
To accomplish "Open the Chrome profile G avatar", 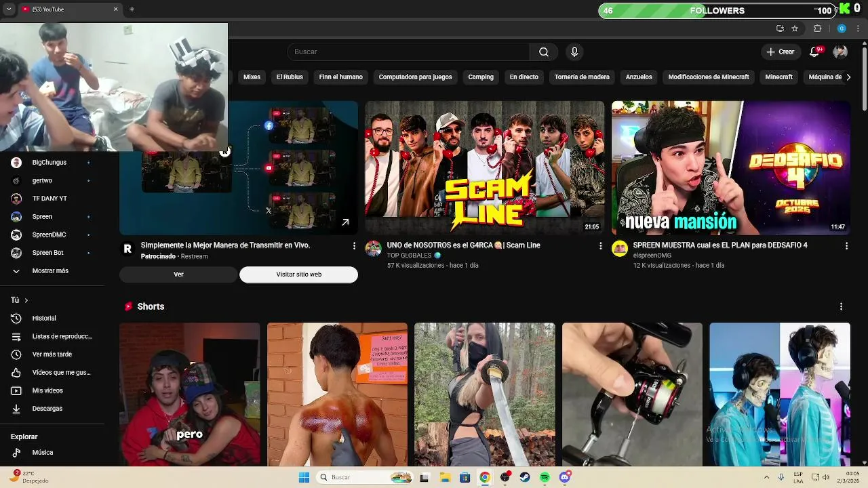I will [x=842, y=28].
